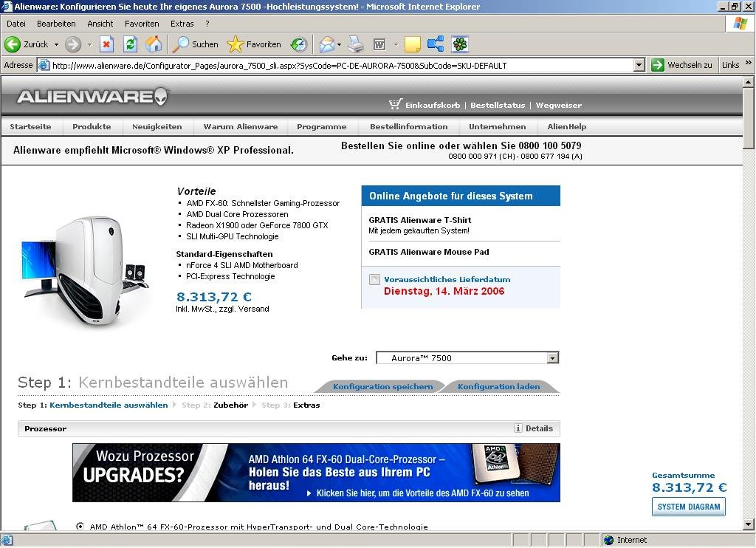Click the page icon in address bar
Viewport: 756px width, 548px height.
(x=44, y=65)
